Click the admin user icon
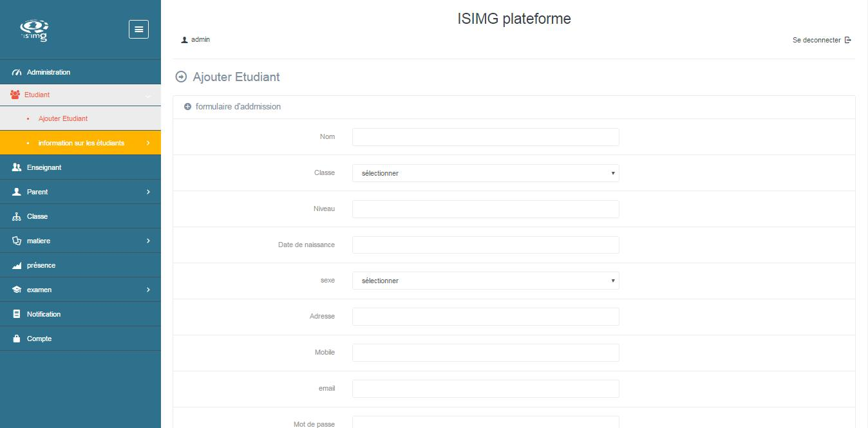The width and height of the screenshot is (868, 428). (185, 40)
